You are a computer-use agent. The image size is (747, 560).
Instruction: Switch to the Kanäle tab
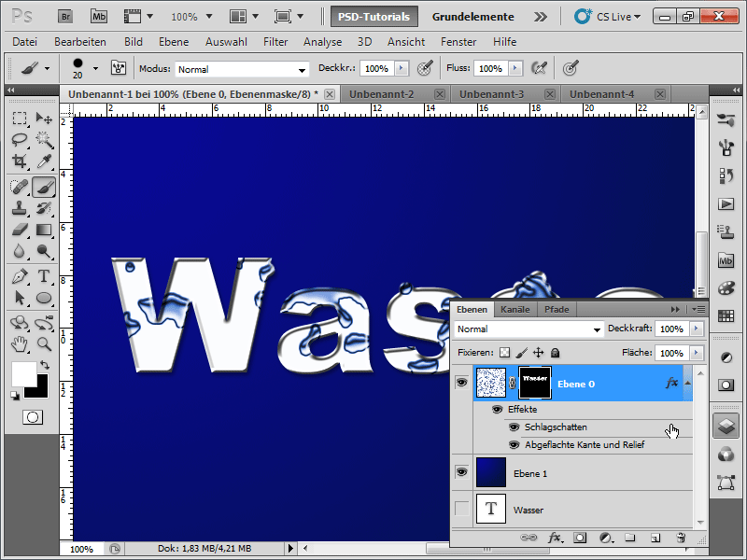pyautogui.click(x=515, y=310)
